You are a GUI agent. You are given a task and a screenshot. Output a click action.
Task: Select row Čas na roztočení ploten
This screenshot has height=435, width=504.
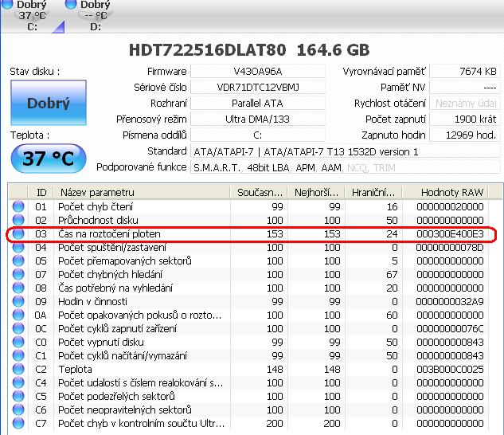pos(248,233)
